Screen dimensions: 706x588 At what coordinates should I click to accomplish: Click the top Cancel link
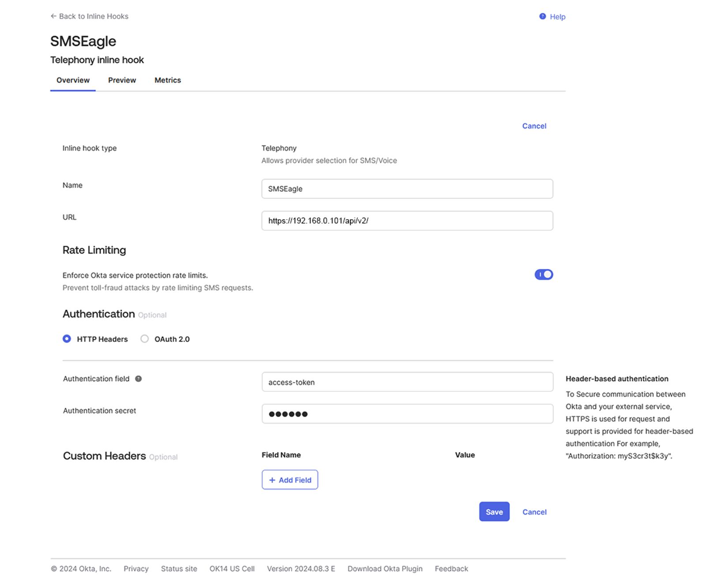(534, 126)
